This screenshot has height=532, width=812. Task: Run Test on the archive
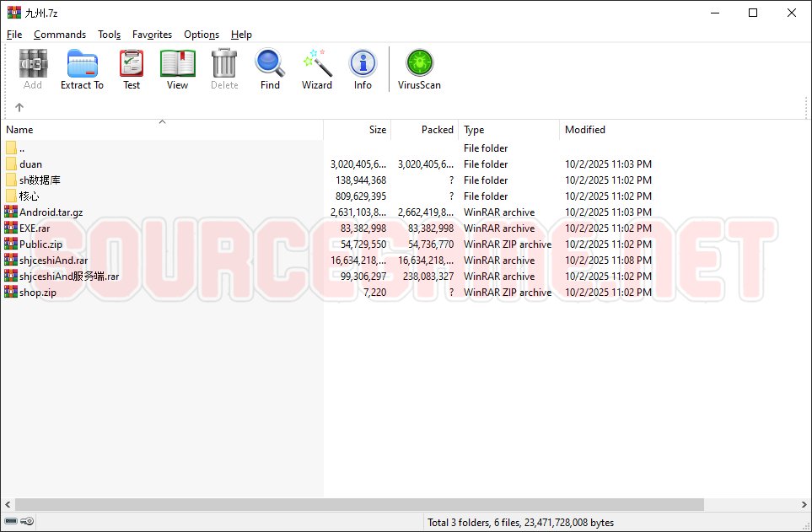click(132, 69)
